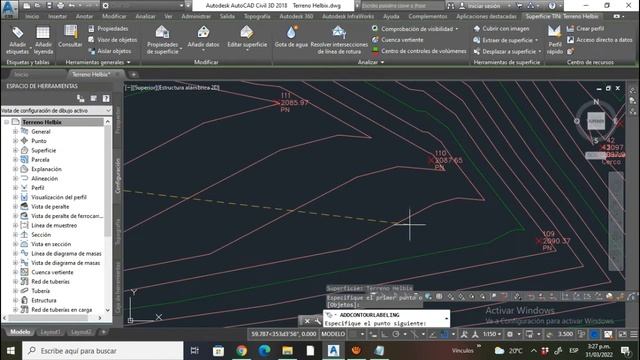This screenshot has width=640, height=360.
Task: Switch to the Layout1 tab
Action: pos(50,332)
